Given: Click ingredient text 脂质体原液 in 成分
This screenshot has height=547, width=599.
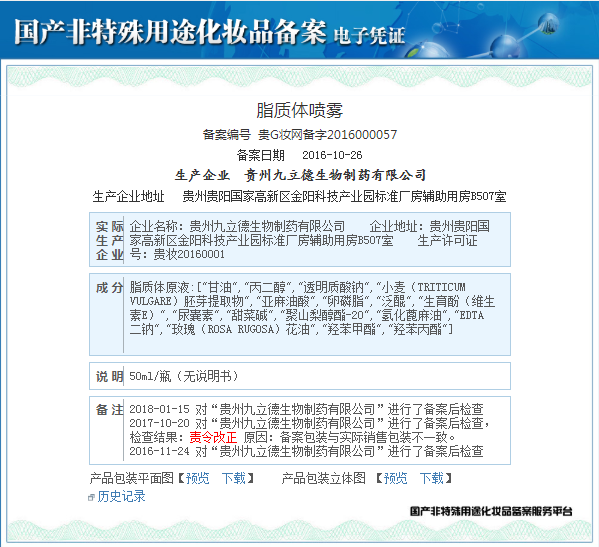Looking at the screenshot, I should [159, 287].
